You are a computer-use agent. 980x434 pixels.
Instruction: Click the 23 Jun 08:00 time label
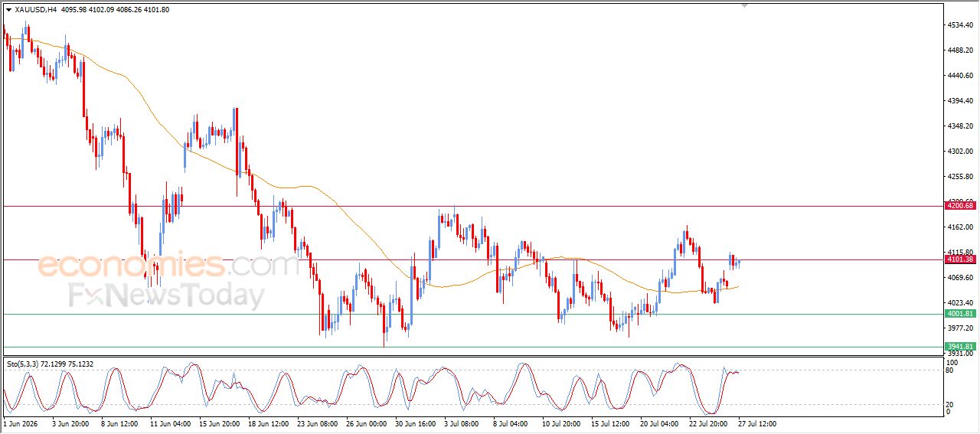pos(316,423)
